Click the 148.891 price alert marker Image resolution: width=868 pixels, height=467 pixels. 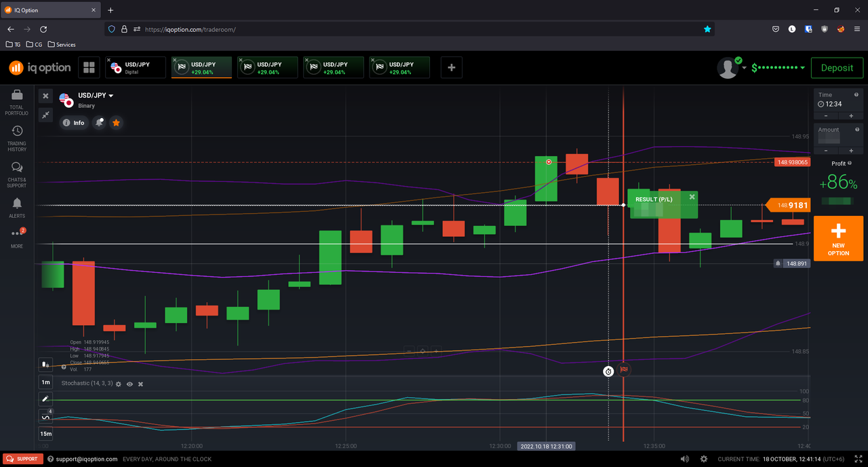click(792, 263)
